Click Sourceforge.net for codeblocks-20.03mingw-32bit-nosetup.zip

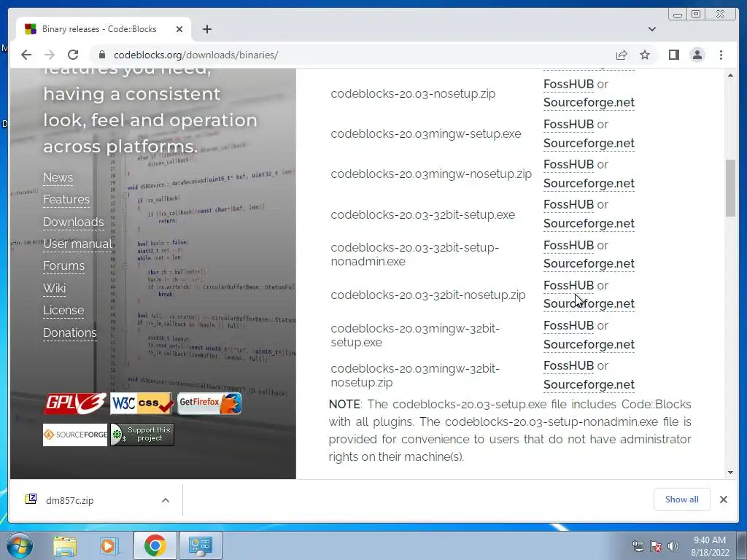pyautogui.click(x=589, y=385)
